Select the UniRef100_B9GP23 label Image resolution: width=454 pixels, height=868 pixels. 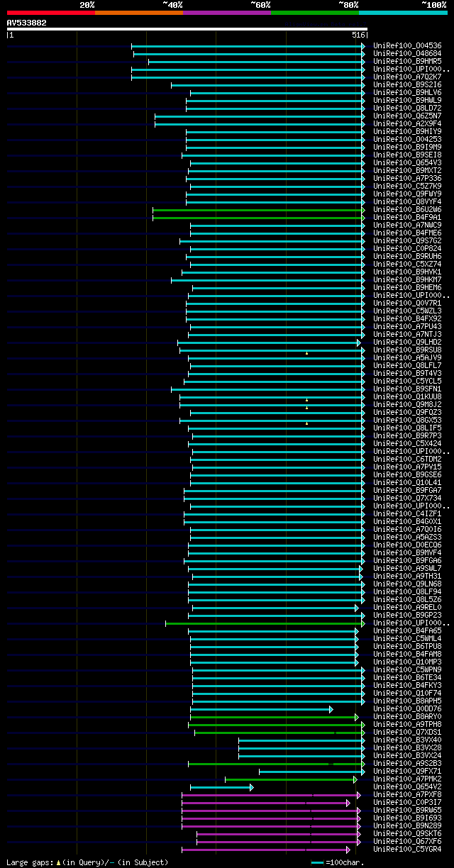[407, 616]
